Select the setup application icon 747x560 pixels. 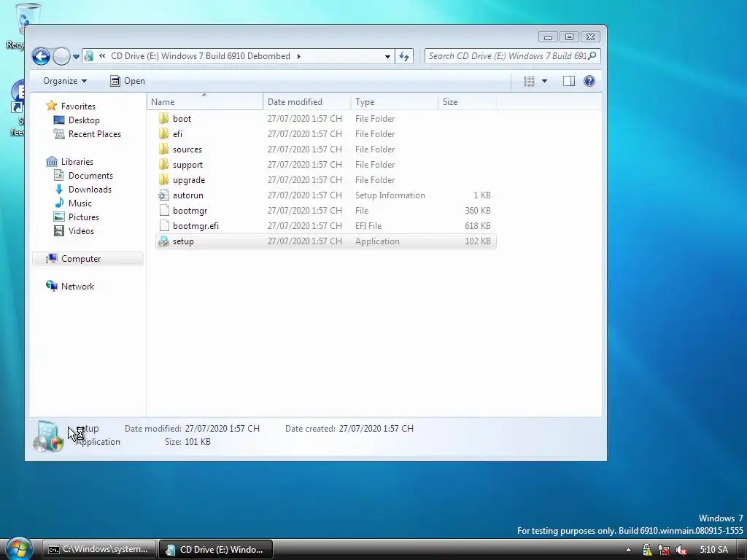click(x=164, y=241)
